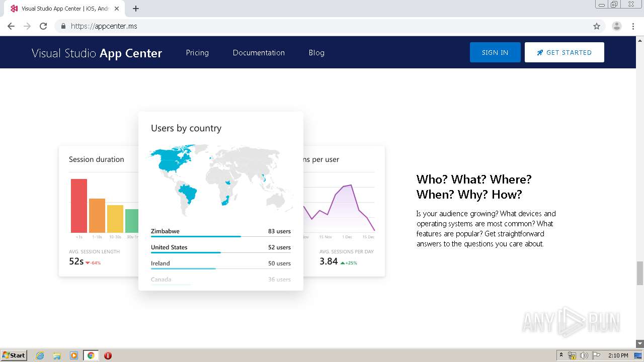Click the red <1s session bar
Viewport: 644px width, 362px height.
[79, 206]
